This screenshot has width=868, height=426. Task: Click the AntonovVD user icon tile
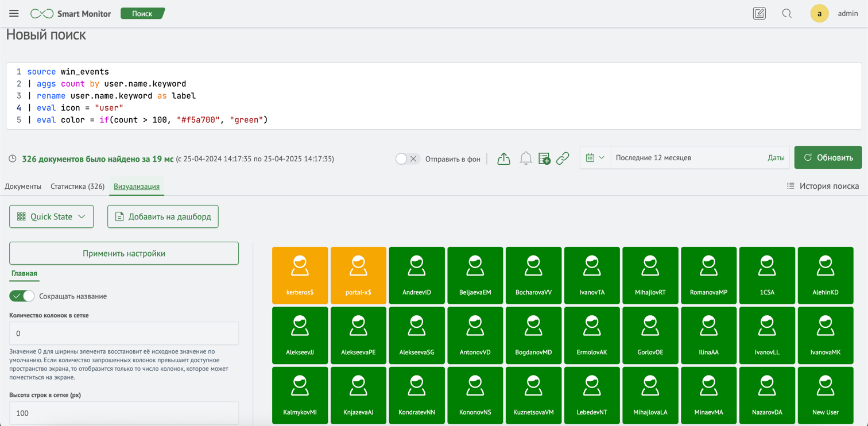pyautogui.click(x=475, y=335)
